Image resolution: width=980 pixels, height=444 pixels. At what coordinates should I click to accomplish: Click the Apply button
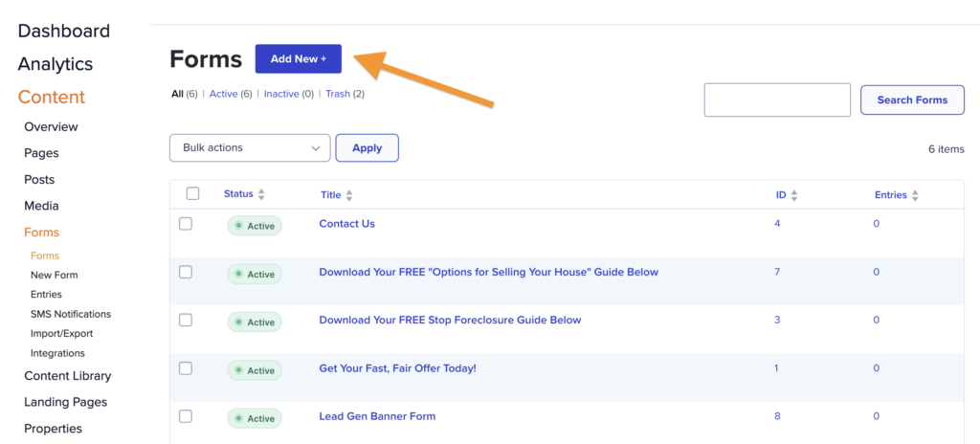(367, 148)
